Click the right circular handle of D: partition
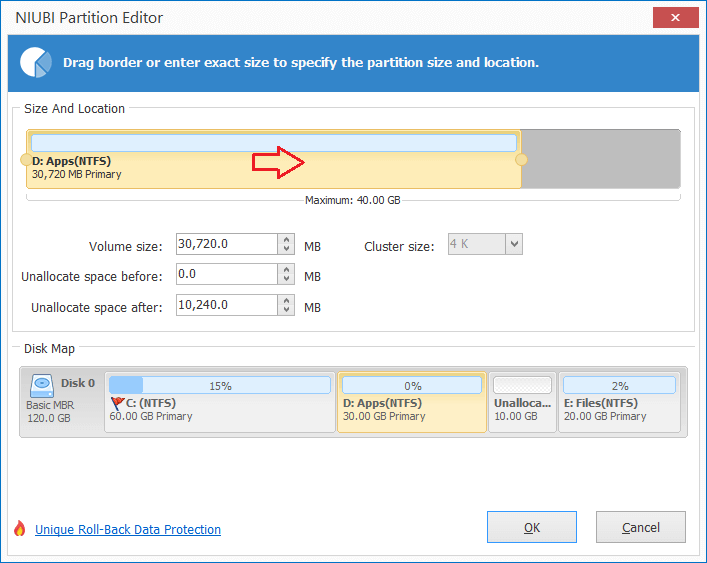The width and height of the screenshot is (707, 563). [521, 160]
